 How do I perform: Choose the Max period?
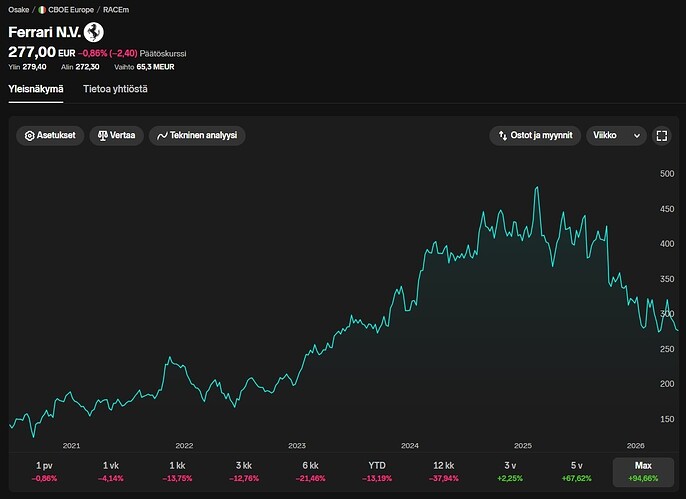(x=643, y=471)
